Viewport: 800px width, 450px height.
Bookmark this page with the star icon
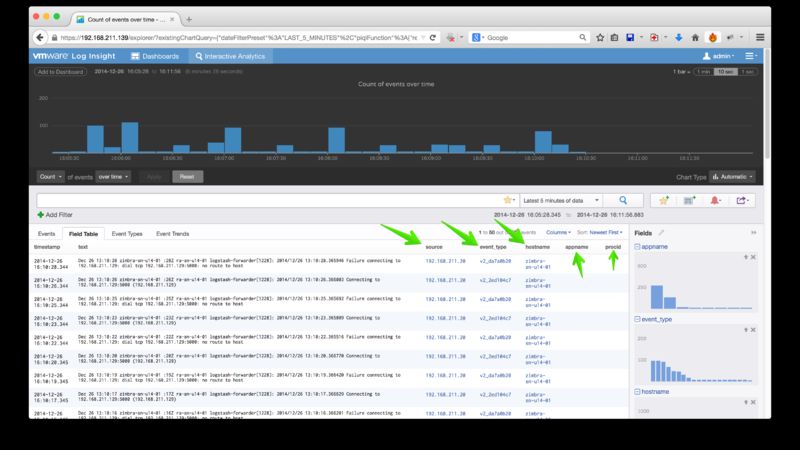(600, 37)
